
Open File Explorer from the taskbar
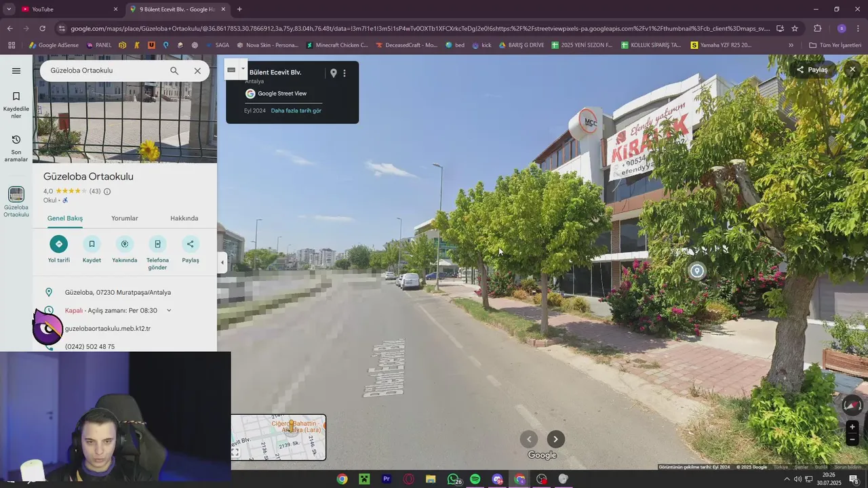pyautogui.click(x=431, y=479)
